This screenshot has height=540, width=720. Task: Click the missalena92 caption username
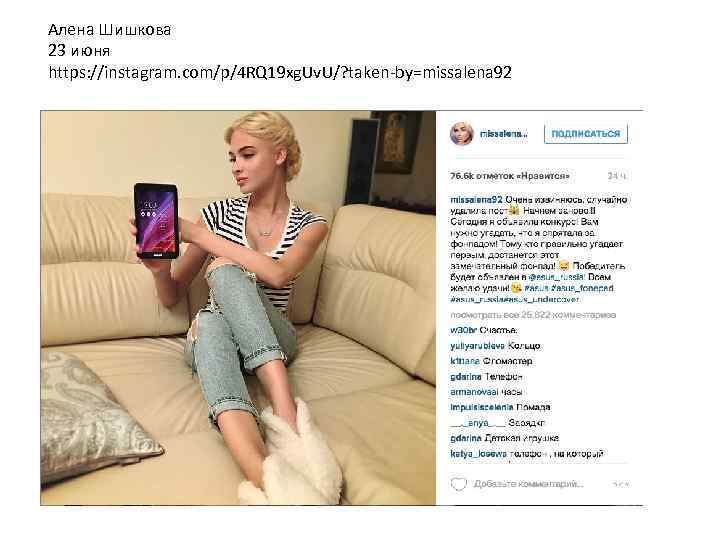click(x=476, y=200)
